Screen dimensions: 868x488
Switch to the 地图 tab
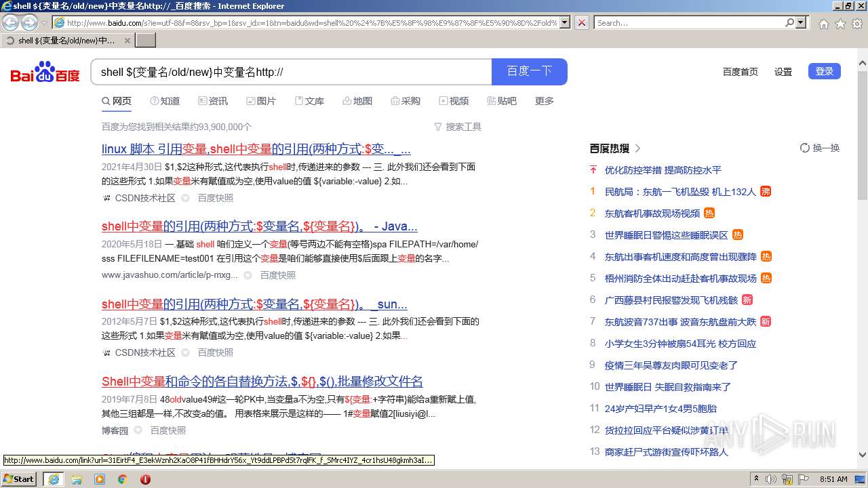point(357,101)
